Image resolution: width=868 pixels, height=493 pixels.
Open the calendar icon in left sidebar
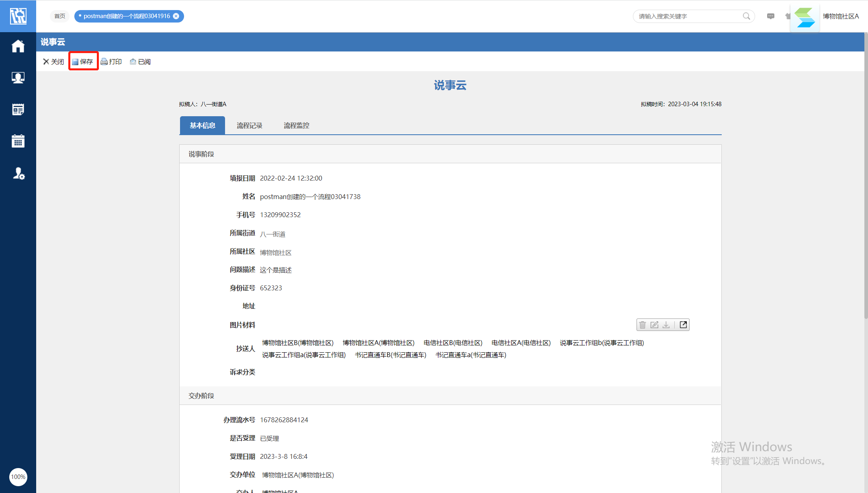[x=18, y=141]
